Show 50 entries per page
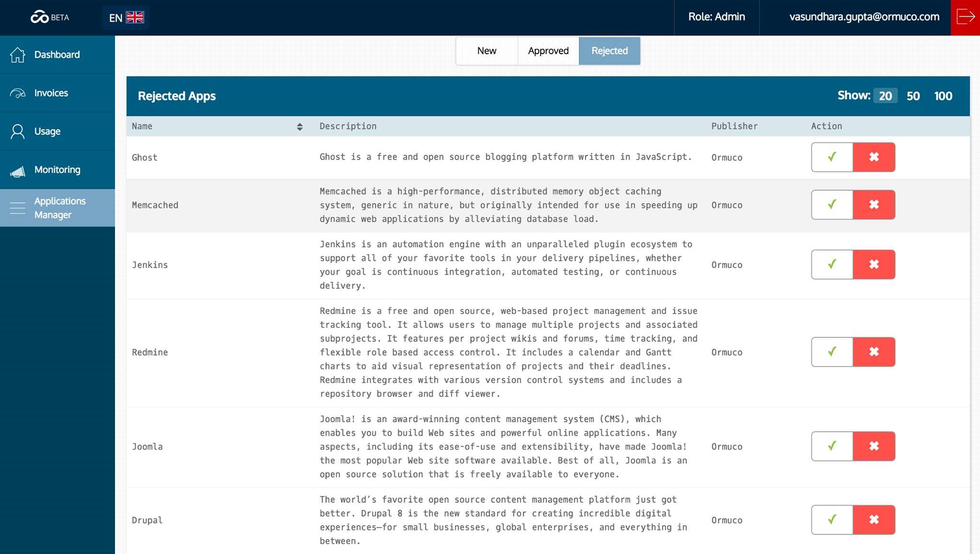This screenshot has height=554, width=980. [x=913, y=96]
